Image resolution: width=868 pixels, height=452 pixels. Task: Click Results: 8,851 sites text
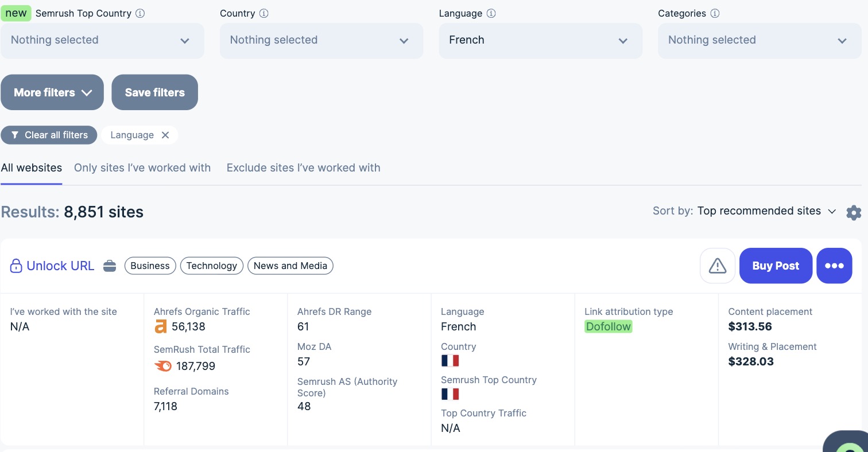click(72, 212)
